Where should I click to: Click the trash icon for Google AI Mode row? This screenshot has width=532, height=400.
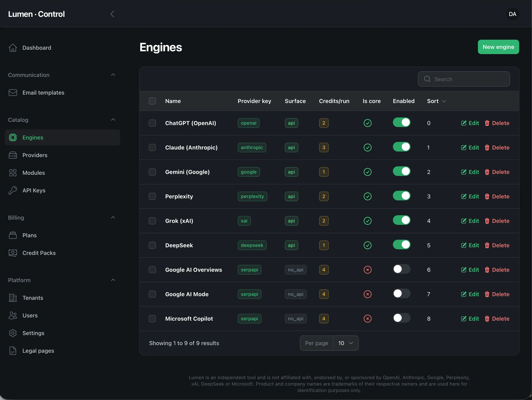487,294
